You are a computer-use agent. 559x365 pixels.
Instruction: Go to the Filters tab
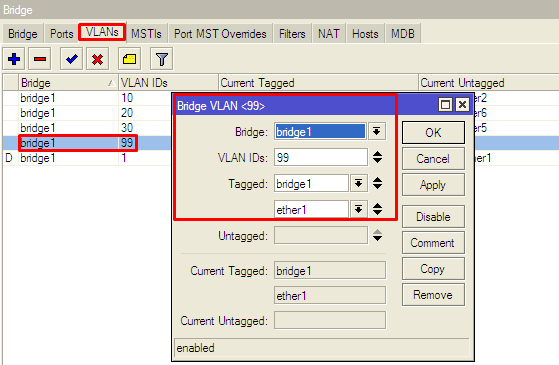pos(292,34)
